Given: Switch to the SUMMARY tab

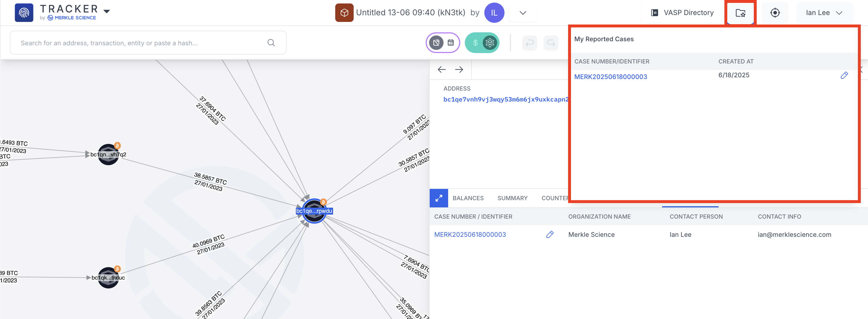Looking at the screenshot, I should point(512,198).
